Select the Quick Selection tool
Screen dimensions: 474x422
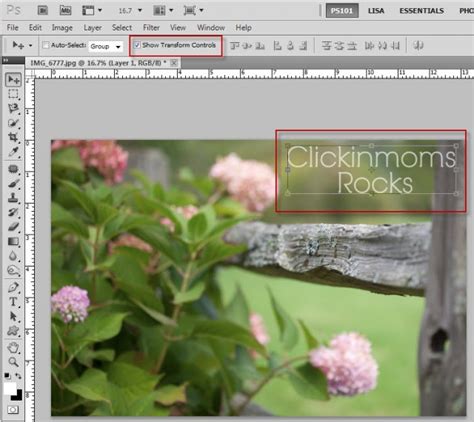click(13, 123)
